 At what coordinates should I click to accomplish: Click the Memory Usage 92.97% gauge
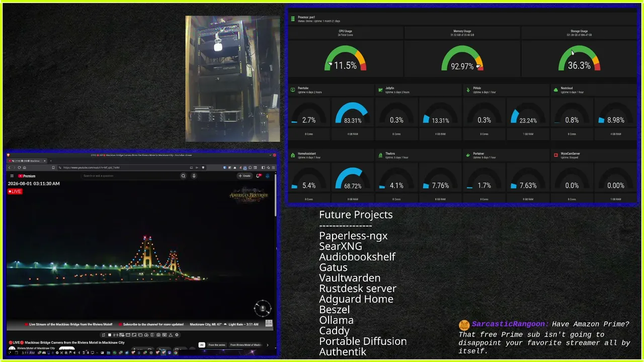(x=462, y=58)
